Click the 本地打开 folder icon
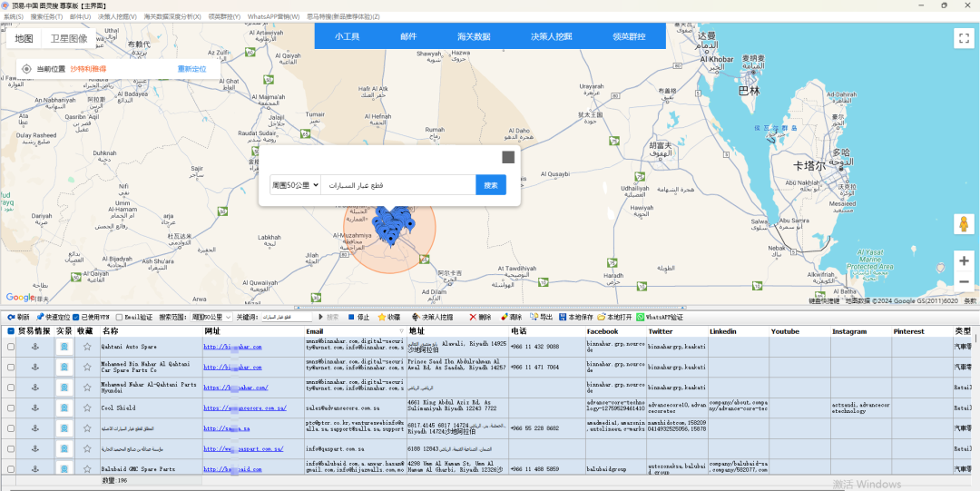 [602, 317]
